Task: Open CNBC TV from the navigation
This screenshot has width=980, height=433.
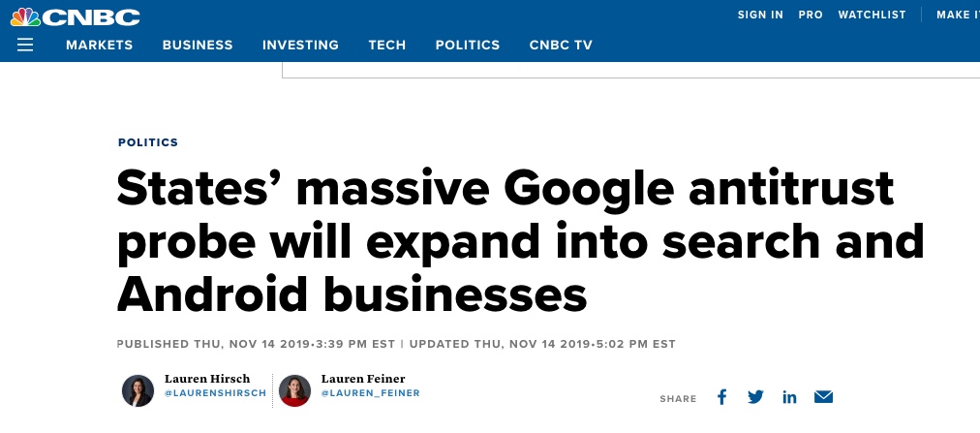Action: point(561,45)
